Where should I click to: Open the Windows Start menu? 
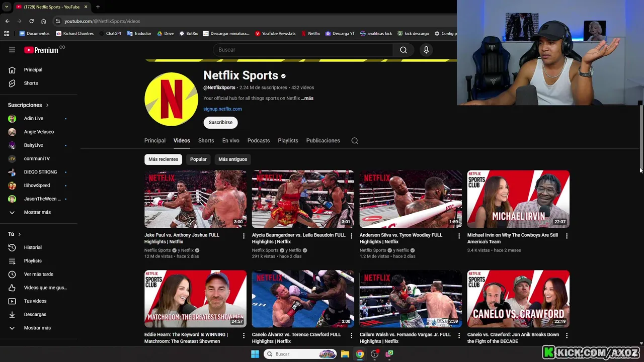point(255,354)
